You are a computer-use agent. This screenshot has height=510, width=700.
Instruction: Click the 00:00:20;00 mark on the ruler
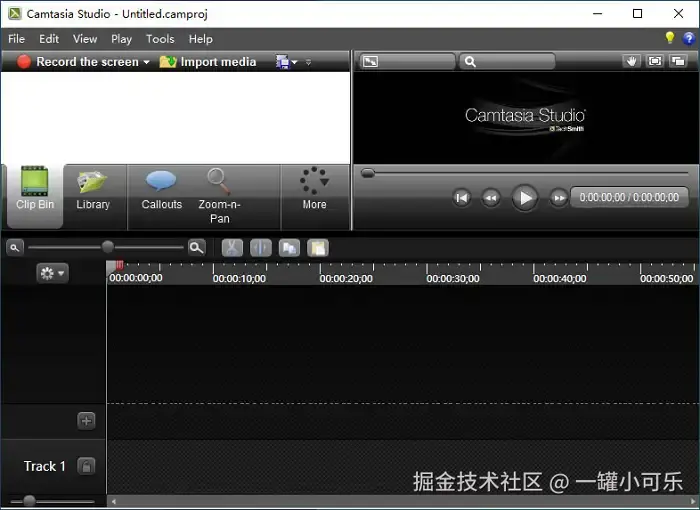tap(346, 278)
